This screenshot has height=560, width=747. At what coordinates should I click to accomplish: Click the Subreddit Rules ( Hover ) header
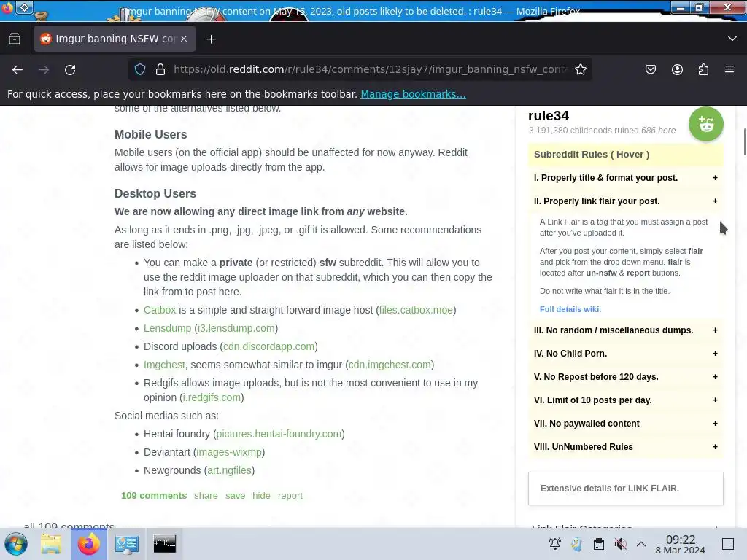pyautogui.click(x=625, y=155)
